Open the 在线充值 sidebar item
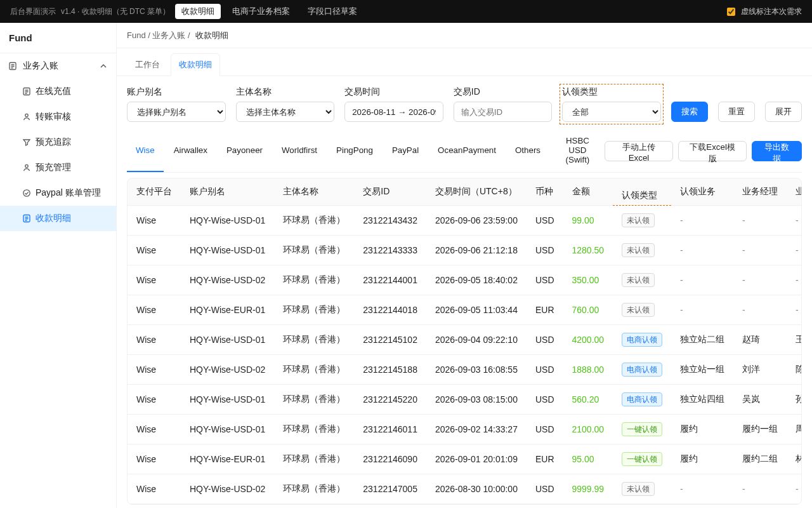This screenshot has height=508, width=812. (58, 91)
